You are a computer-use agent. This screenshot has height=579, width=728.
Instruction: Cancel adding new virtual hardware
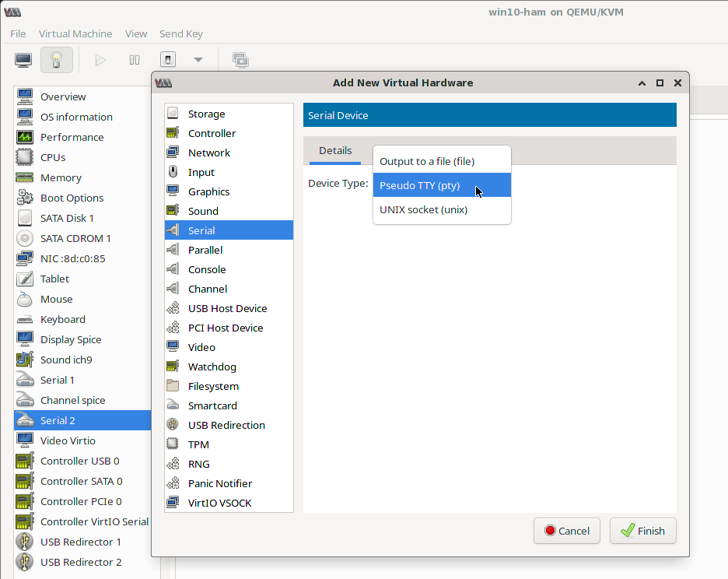[567, 530]
